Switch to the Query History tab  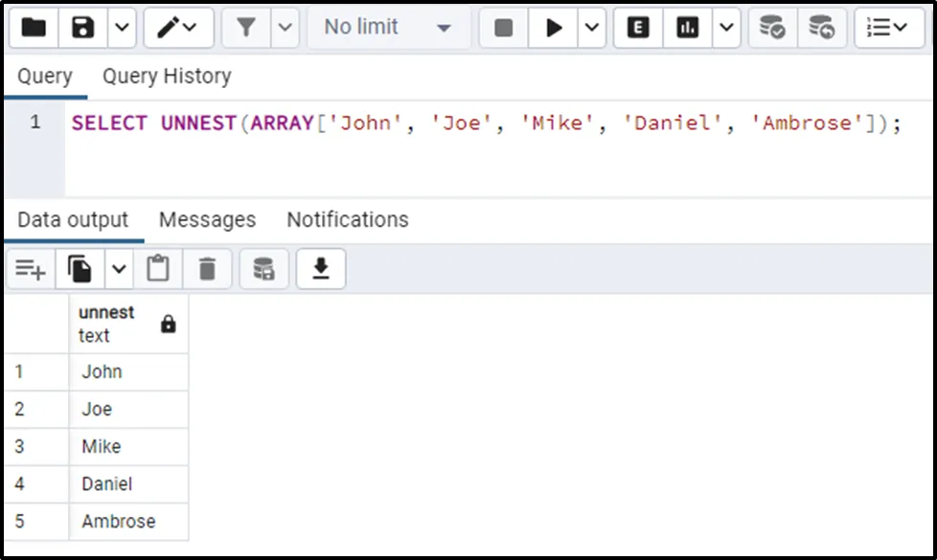[167, 77]
